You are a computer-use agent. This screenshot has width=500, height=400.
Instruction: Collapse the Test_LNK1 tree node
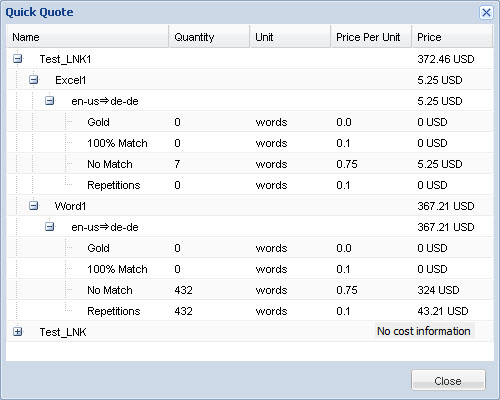pyautogui.click(x=18, y=59)
